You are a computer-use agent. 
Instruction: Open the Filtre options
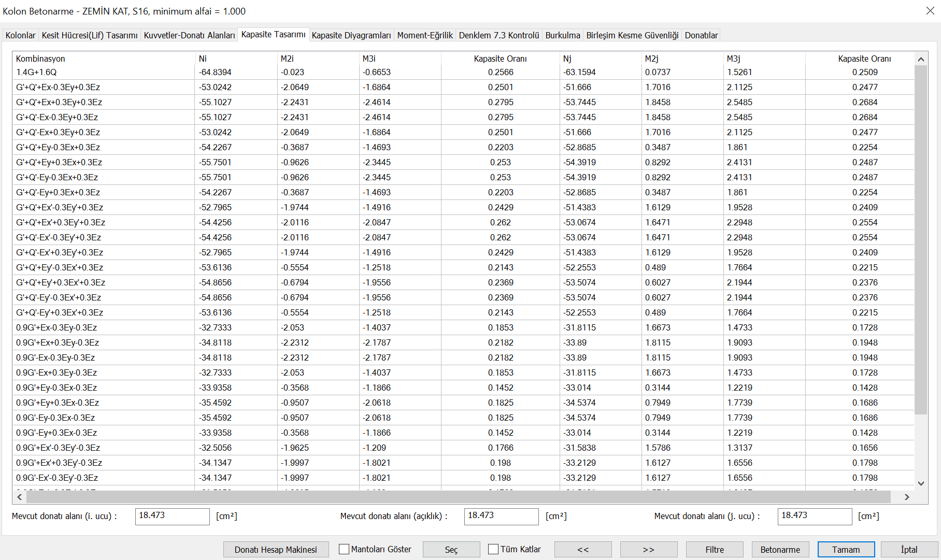714,549
